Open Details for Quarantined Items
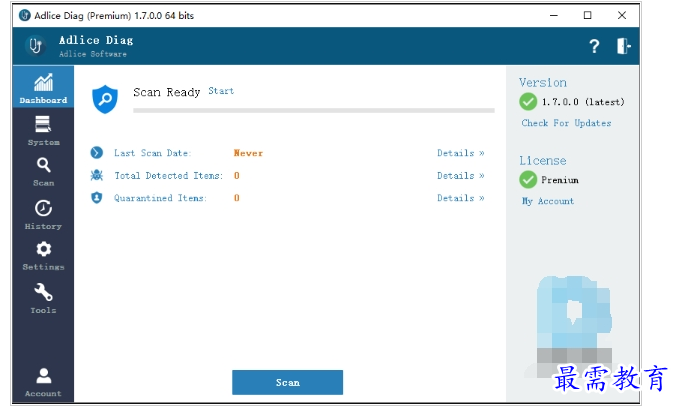This screenshot has height=410, width=676. [x=461, y=198]
